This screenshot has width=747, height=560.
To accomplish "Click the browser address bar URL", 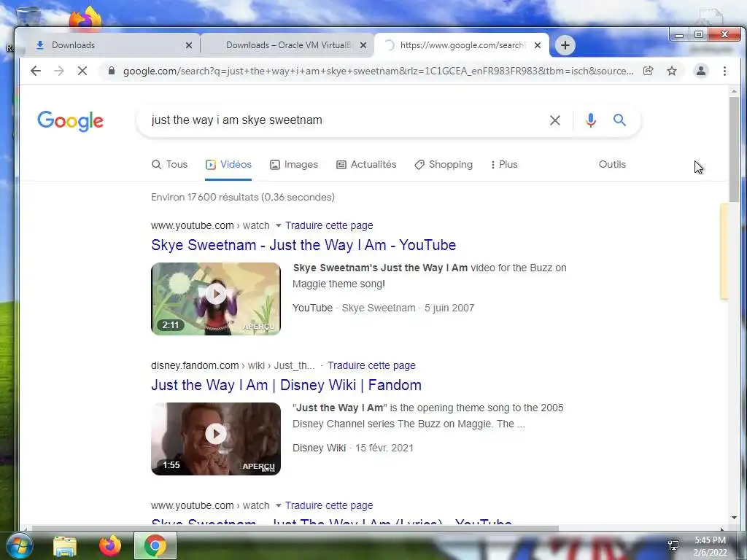I will (379, 71).
